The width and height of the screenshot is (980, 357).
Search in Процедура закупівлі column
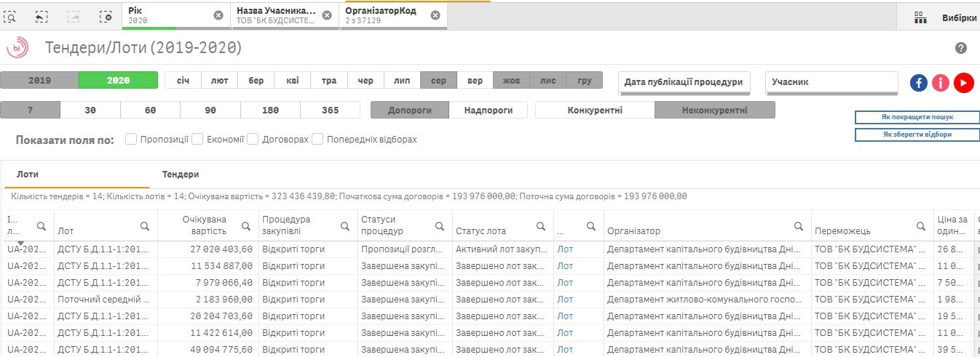tap(344, 226)
